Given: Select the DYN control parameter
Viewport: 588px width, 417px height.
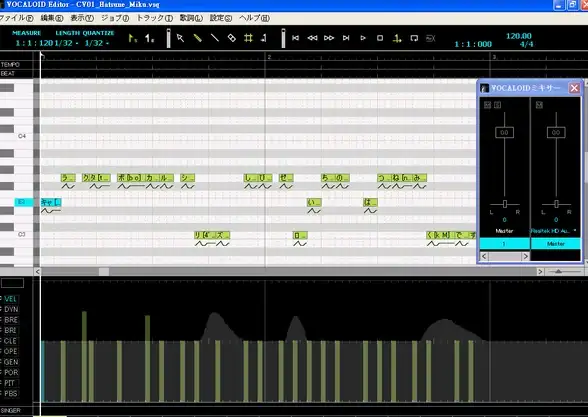Looking at the screenshot, I should click(11, 309).
